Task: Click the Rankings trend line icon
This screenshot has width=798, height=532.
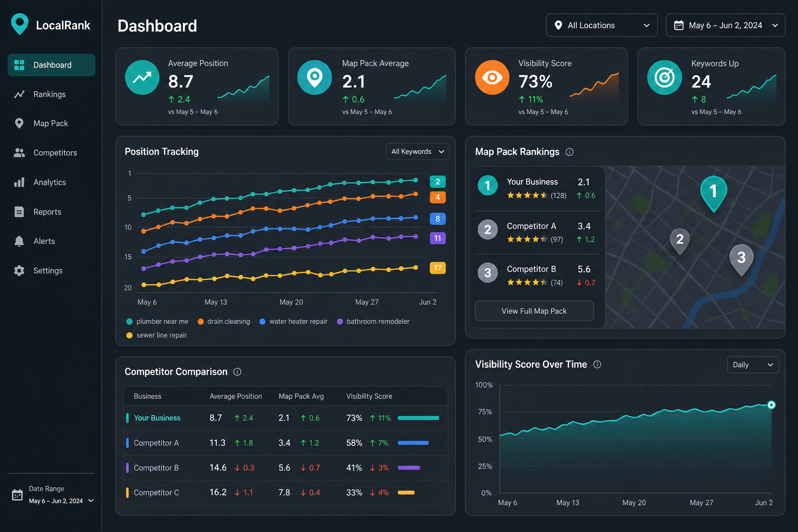Action: 19,94
